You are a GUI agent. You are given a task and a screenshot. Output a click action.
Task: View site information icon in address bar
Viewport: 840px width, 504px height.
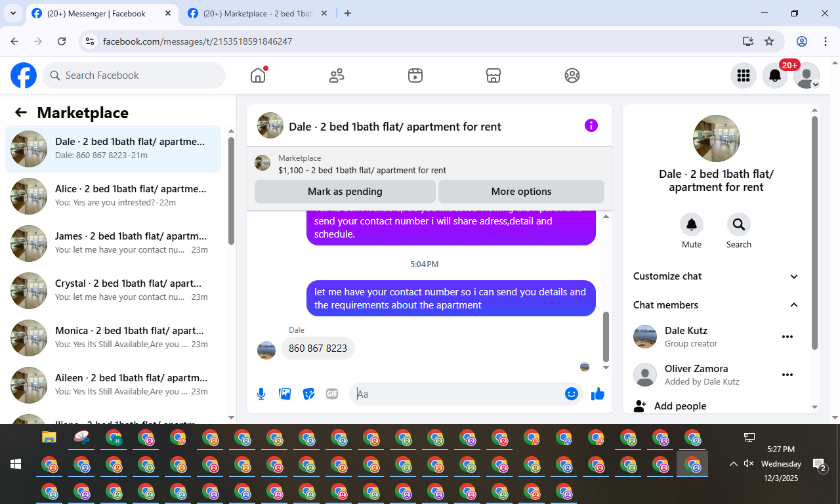91,41
